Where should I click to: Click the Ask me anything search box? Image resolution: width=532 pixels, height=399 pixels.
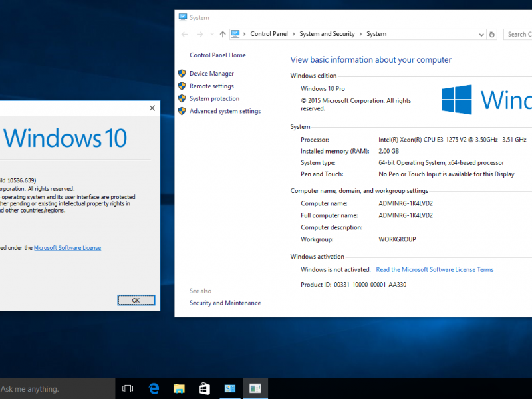click(57, 389)
